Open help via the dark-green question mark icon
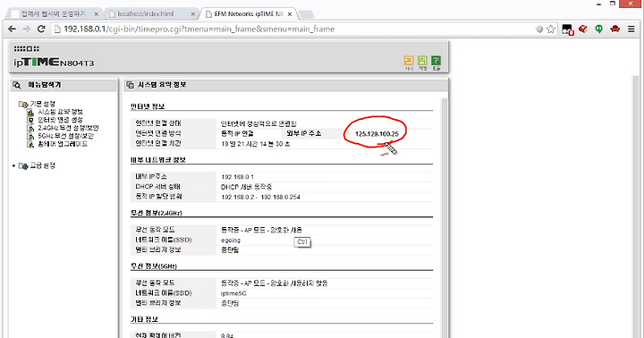The height and width of the screenshot is (338, 644). click(436, 61)
